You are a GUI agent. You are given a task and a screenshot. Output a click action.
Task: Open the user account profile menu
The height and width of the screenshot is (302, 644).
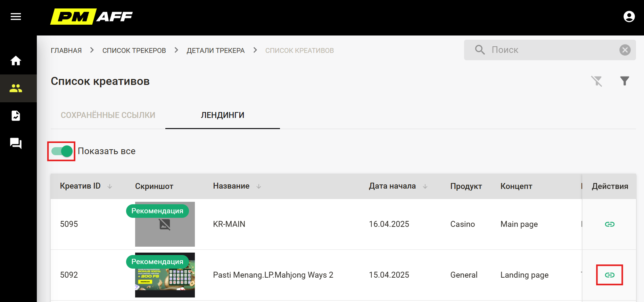click(629, 16)
